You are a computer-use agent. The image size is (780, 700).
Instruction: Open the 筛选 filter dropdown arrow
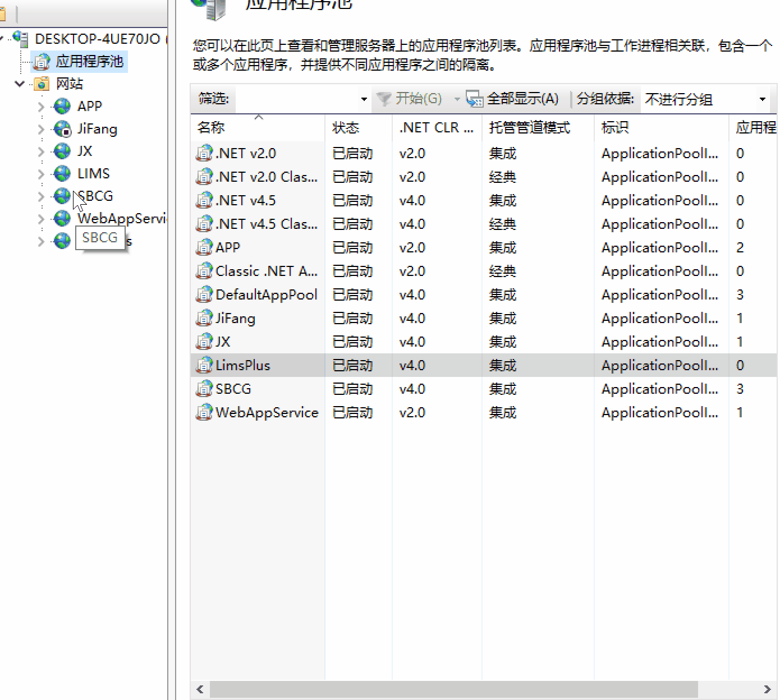[364, 99]
